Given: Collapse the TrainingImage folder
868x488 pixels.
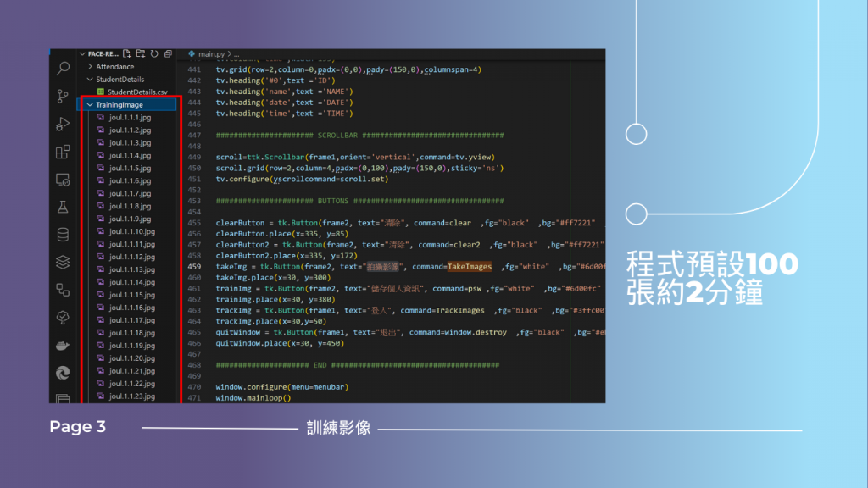Looking at the screenshot, I should click(90, 104).
